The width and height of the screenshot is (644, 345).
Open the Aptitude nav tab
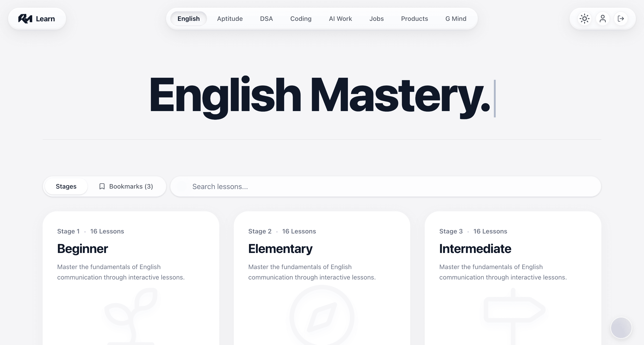pos(230,19)
